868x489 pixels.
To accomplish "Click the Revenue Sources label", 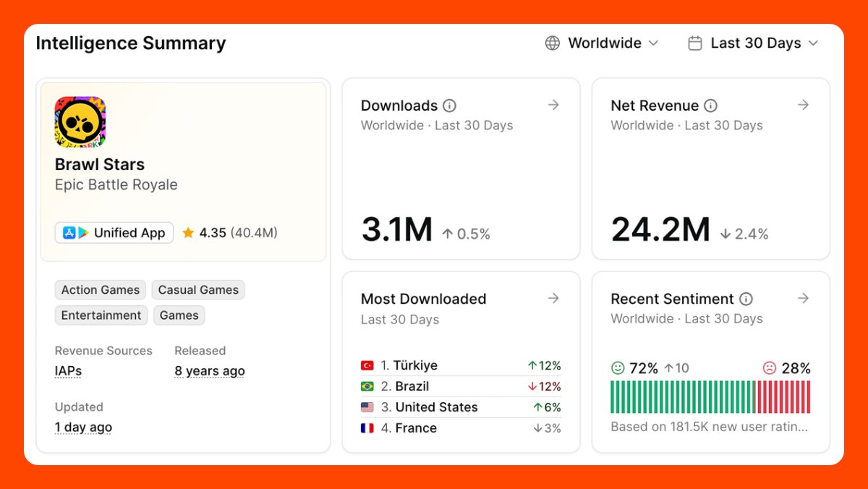I will (103, 351).
